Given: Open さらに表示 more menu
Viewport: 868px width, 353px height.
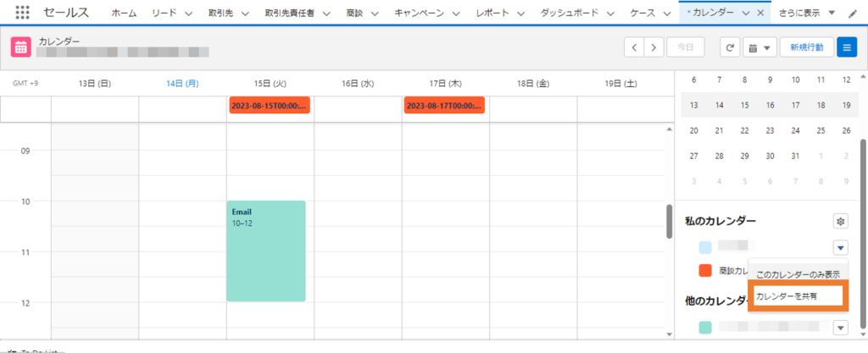Looking at the screenshot, I should [x=807, y=14].
